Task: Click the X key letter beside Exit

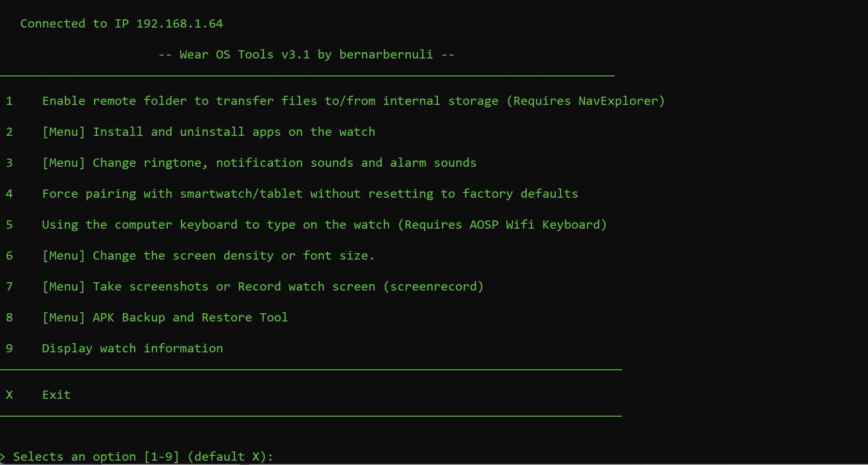Action: point(9,395)
